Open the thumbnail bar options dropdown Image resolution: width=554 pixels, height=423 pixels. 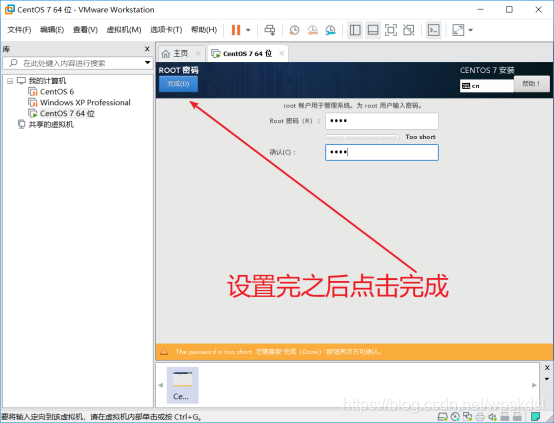point(547,379)
